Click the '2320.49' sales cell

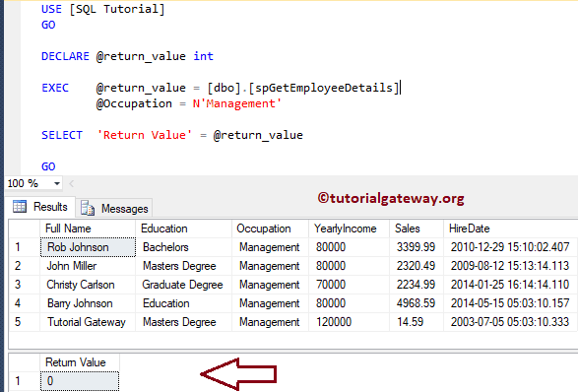pyautogui.click(x=417, y=266)
